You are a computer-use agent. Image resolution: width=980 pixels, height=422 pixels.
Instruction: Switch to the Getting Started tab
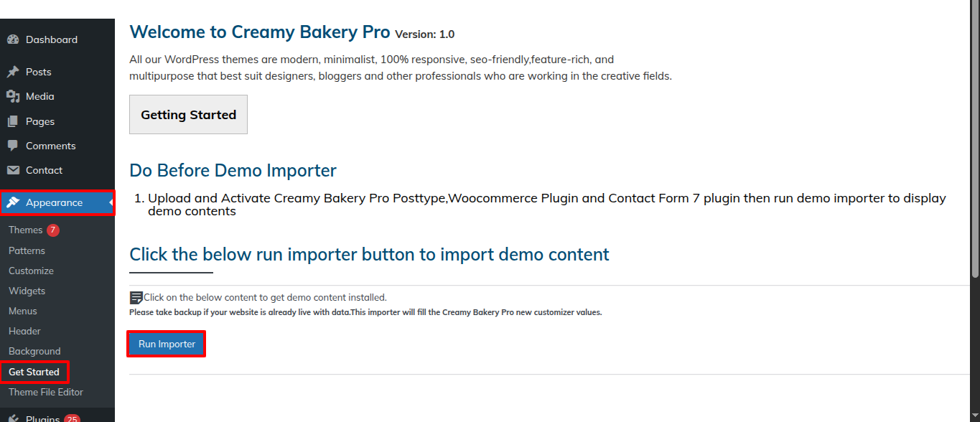point(188,114)
